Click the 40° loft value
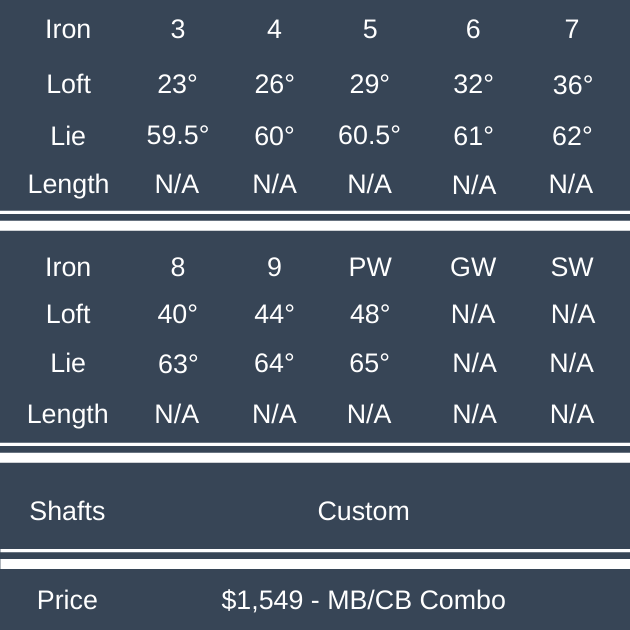The width and height of the screenshot is (630, 630). pyautogui.click(x=177, y=314)
